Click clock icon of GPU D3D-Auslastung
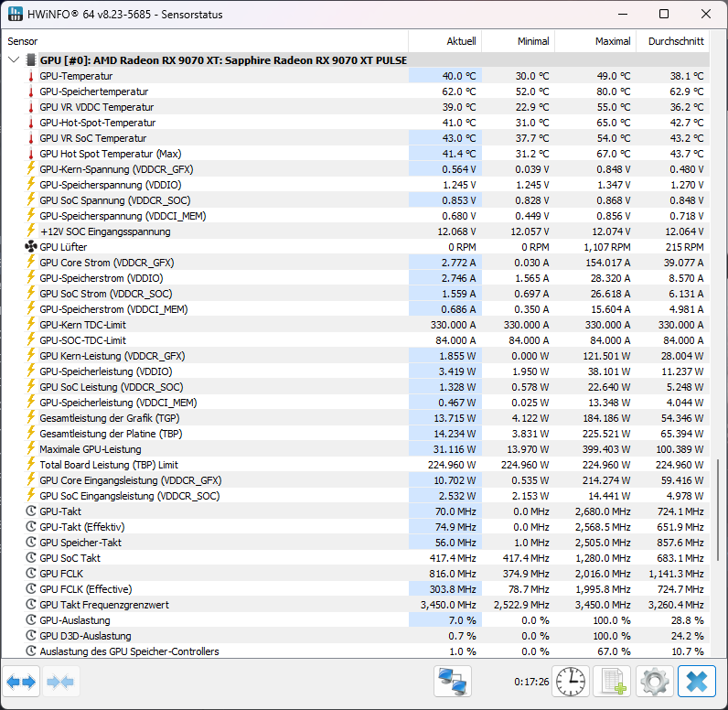728x710 pixels. click(x=31, y=636)
